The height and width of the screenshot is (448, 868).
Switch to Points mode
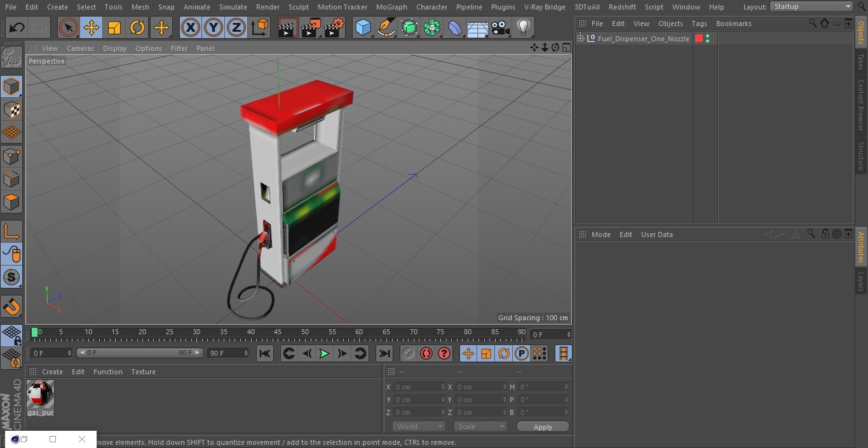tap(11, 156)
